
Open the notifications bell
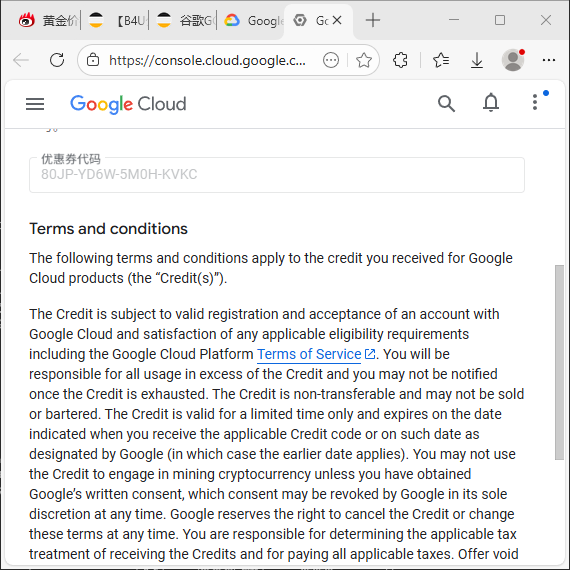pyautogui.click(x=491, y=103)
